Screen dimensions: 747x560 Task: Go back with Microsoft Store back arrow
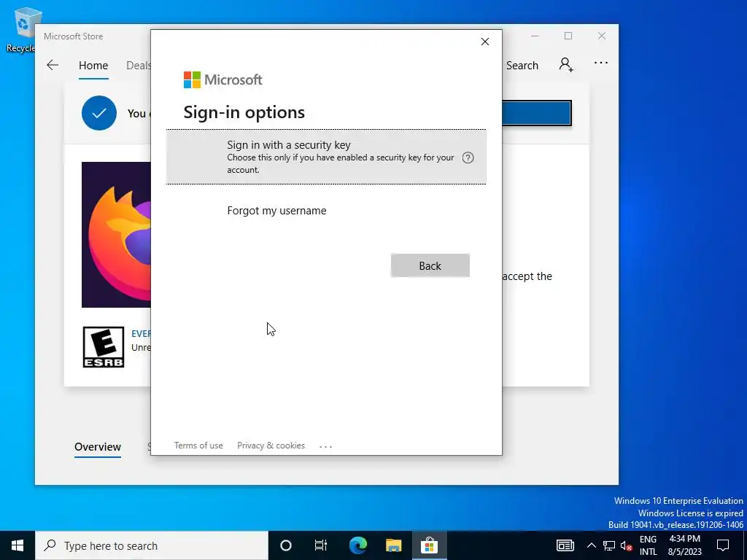pyautogui.click(x=53, y=65)
